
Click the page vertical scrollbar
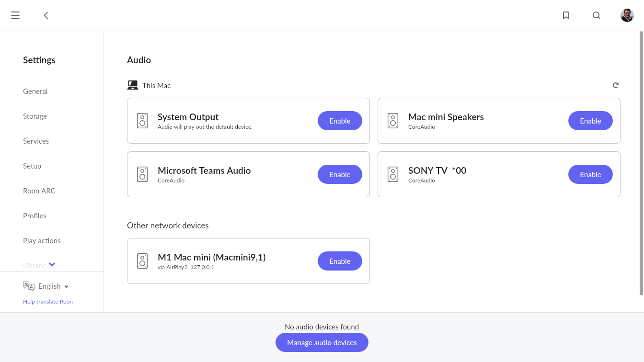click(642, 163)
